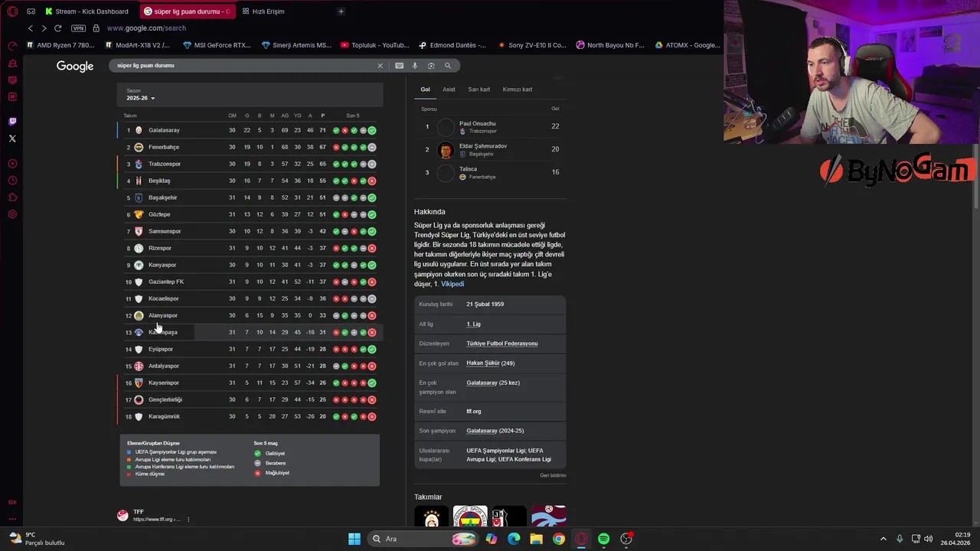Select the Gol statistics tab

click(425, 90)
